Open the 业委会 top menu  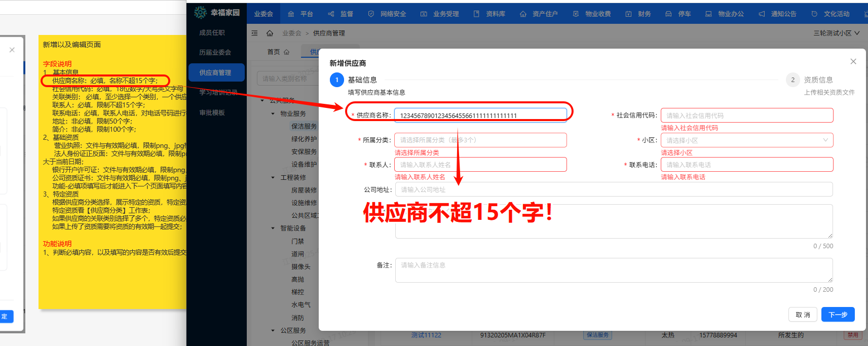pyautogui.click(x=263, y=14)
